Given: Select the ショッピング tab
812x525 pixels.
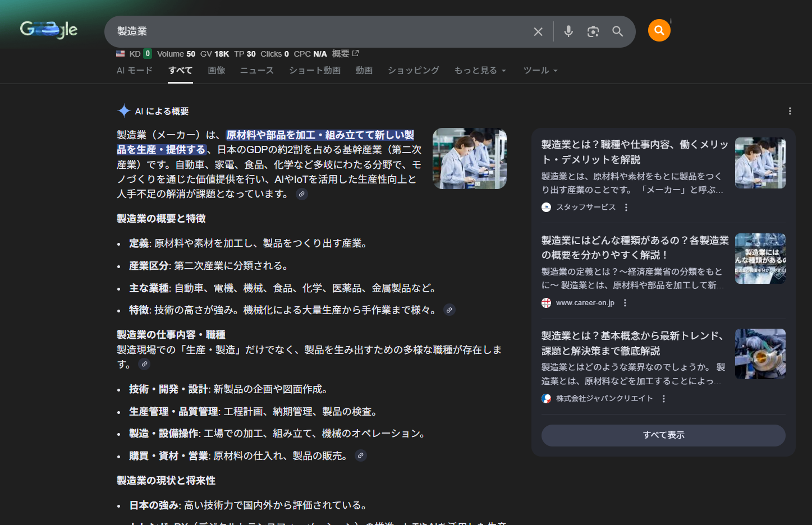Looking at the screenshot, I should (x=413, y=70).
